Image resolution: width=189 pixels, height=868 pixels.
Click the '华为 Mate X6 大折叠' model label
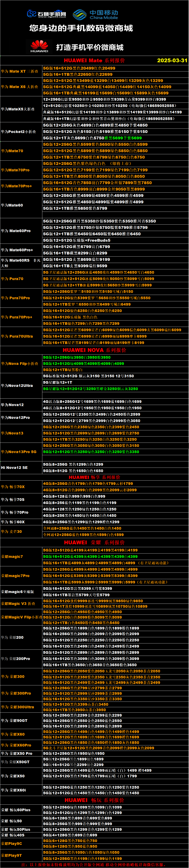coord(20,87)
